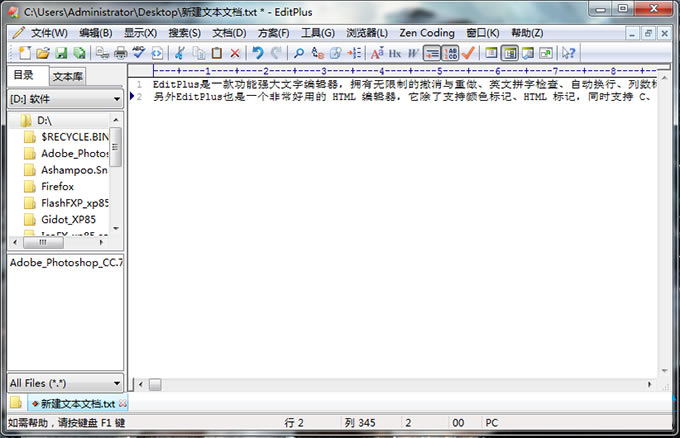Preview the document in the browser with its toolbar icon
This screenshot has height=438, width=680.
(157, 53)
